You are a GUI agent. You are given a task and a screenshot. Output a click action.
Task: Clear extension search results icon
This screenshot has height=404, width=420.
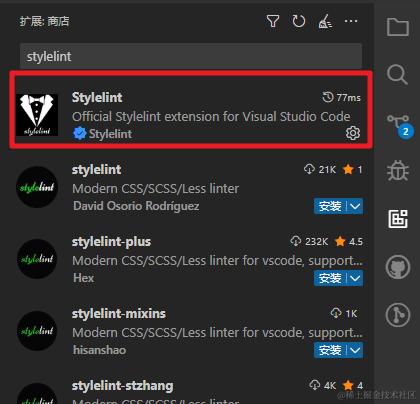pos(325,21)
